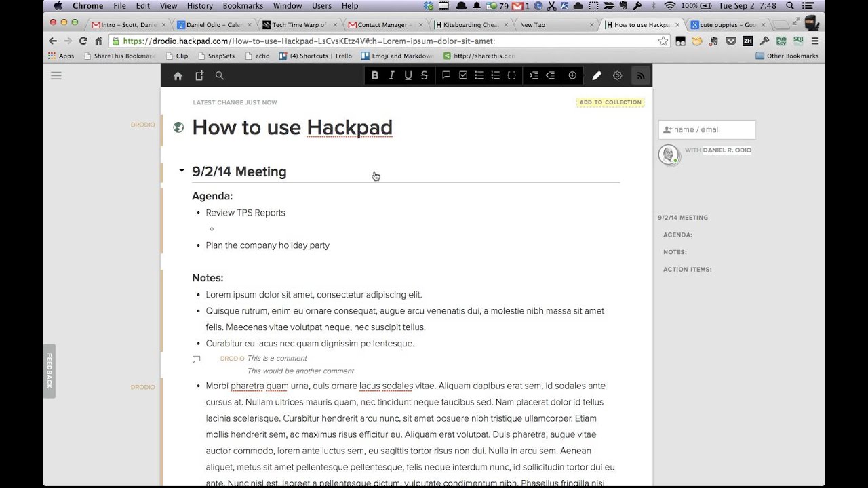Open the Hackpad search magnifier

pyautogui.click(x=220, y=75)
